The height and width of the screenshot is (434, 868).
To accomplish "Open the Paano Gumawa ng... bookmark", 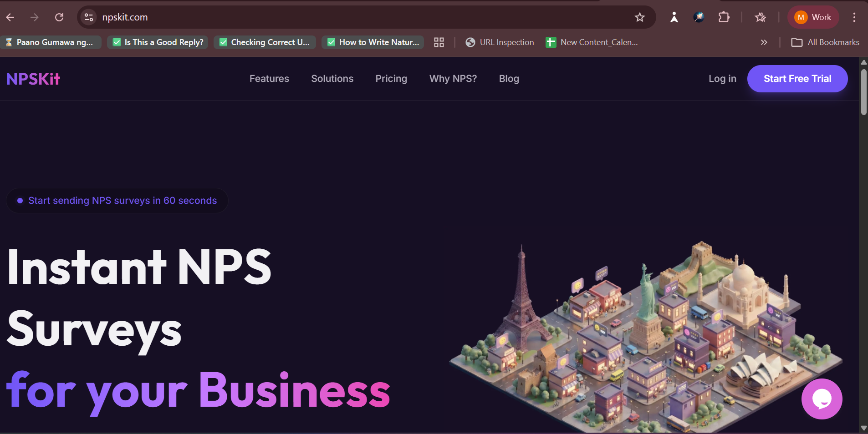I will click(51, 42).
